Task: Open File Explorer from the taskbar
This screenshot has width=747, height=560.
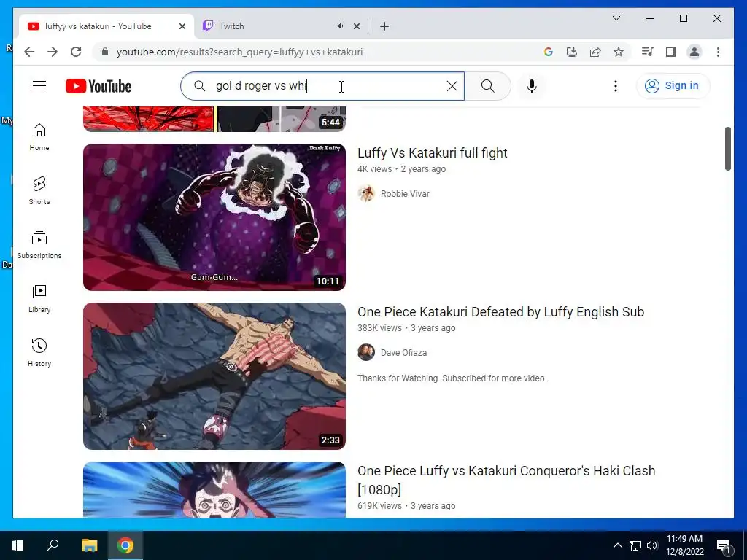Action: click(x=89, y=545)
